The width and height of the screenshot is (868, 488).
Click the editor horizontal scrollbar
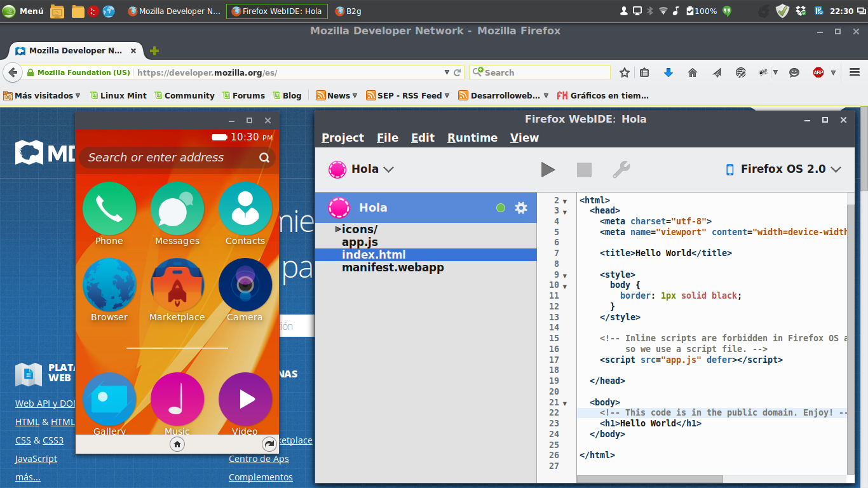[649, 479]
